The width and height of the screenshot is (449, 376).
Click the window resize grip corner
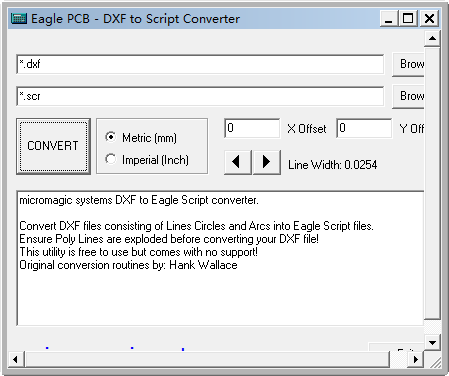[x=433, y=360]
